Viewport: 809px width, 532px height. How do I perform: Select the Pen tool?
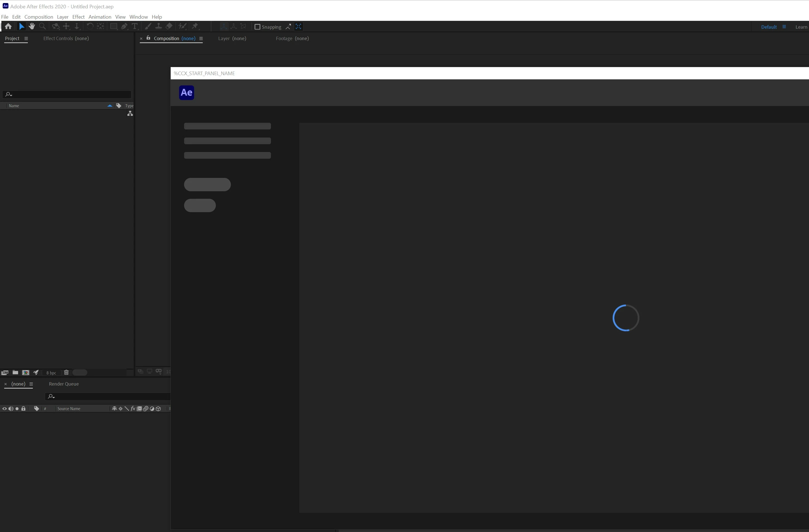click(x=124, y=26)
